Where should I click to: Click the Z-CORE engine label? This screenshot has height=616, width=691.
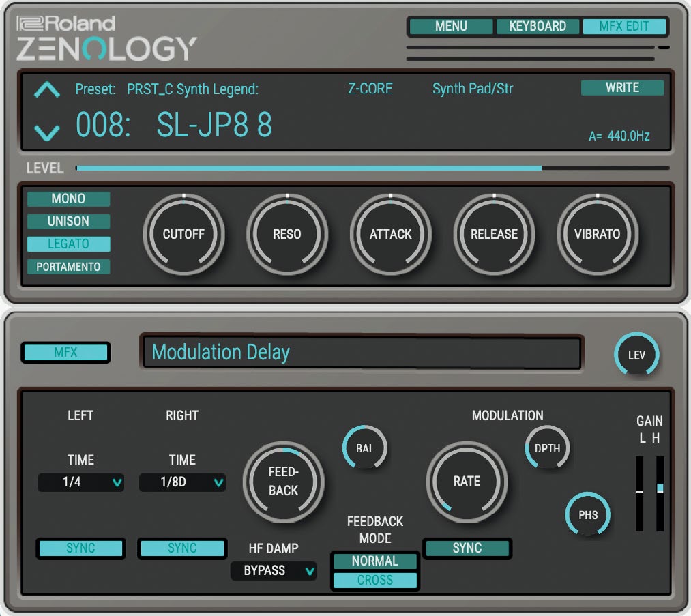point(370,89)
